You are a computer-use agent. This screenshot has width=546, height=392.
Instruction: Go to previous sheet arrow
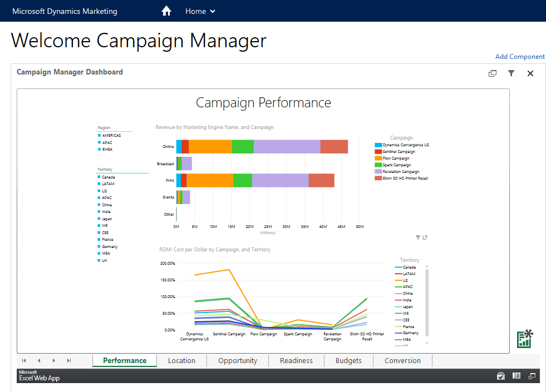coord(39,361)
